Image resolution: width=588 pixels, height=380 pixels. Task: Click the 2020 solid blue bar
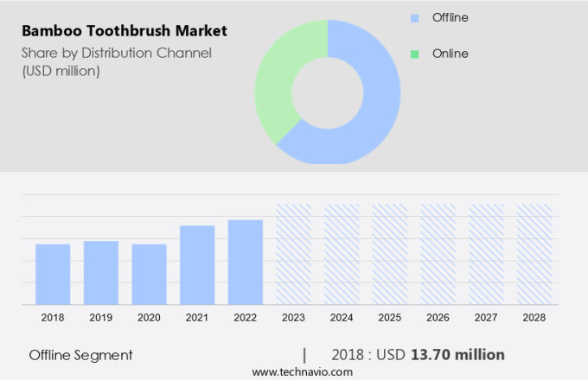click(x=149, y=274)
